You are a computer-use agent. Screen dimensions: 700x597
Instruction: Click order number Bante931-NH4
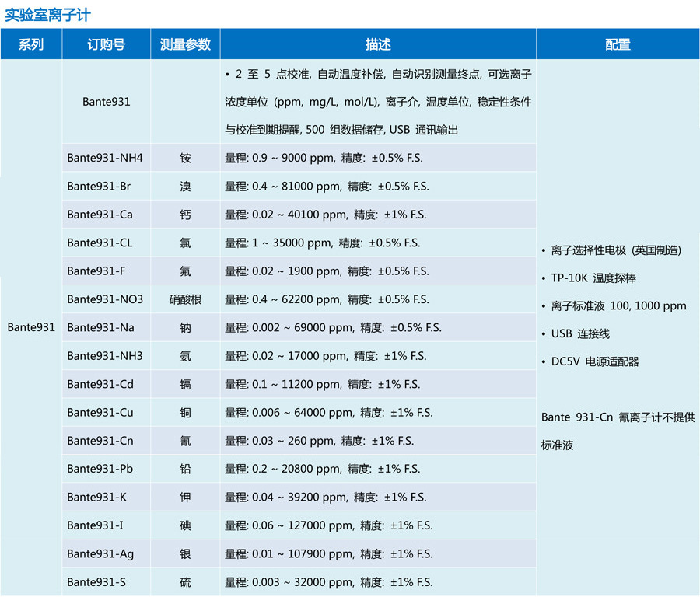pos(105,158)
